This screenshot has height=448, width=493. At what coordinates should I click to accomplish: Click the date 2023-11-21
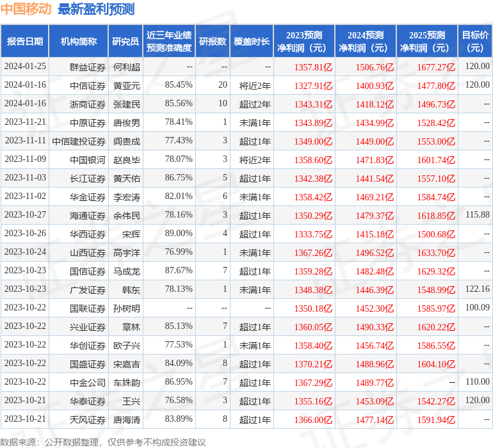coord(25,122)
